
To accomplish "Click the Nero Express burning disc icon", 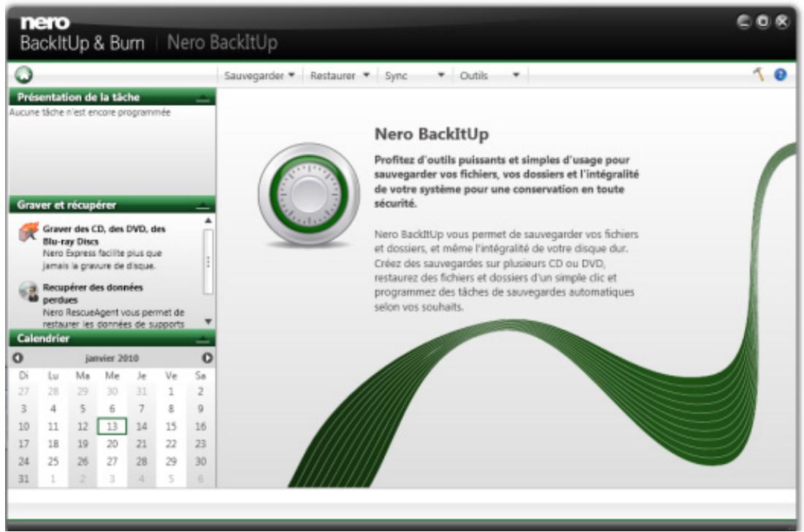I will tap(28, 232).
